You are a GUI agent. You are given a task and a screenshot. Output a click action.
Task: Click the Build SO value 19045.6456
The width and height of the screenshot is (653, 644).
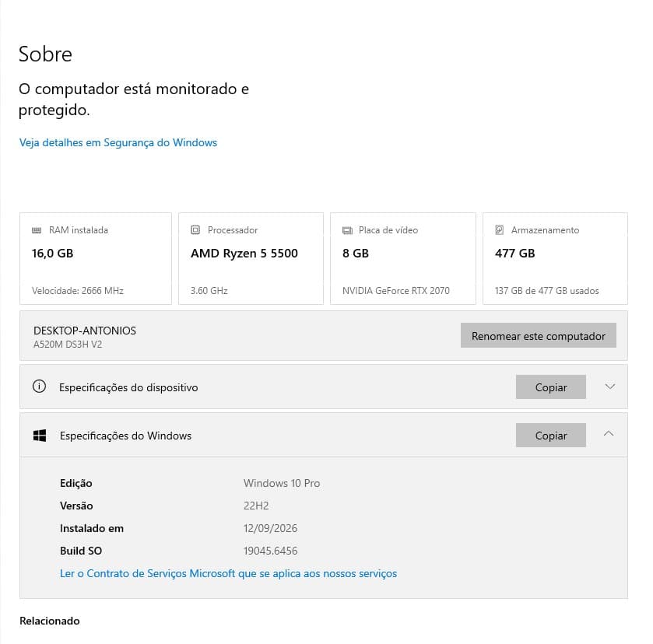(271, 551)
